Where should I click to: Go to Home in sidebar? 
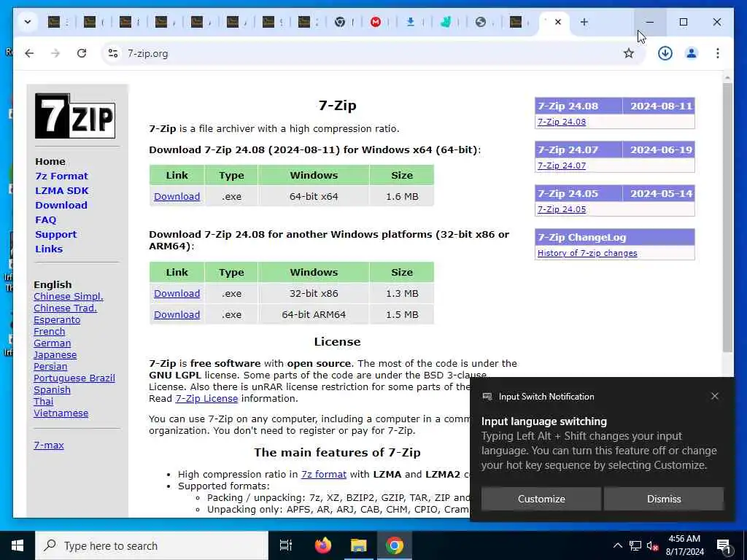pos(50,161)
